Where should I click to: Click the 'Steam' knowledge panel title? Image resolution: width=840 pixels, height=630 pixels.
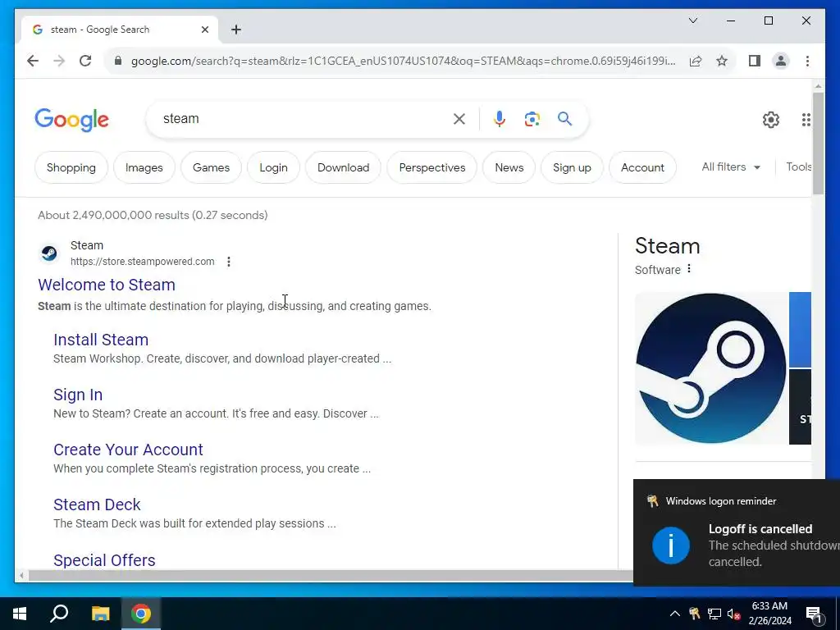667,246
